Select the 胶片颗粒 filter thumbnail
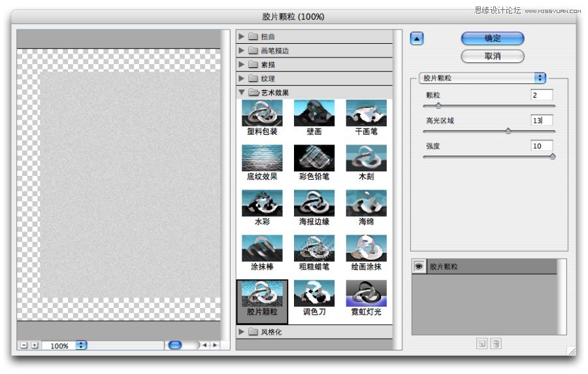The image size is (588, 374). click(x=262, y=294)
